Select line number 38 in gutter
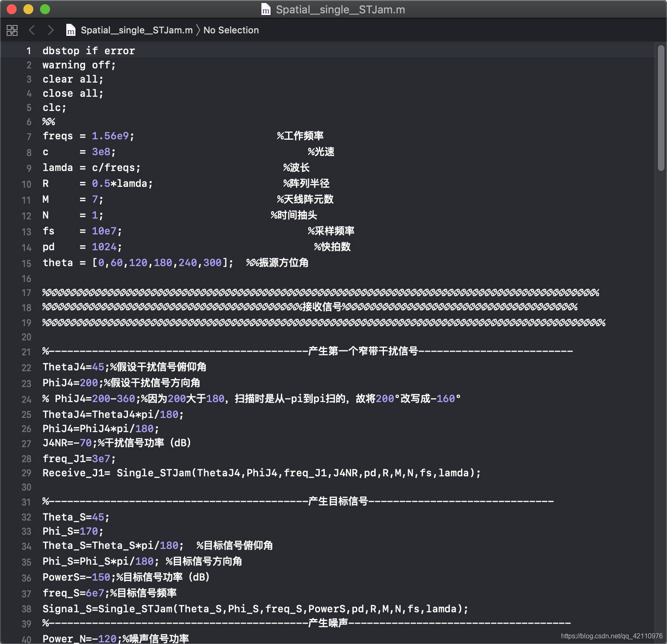 pos(26,609)
